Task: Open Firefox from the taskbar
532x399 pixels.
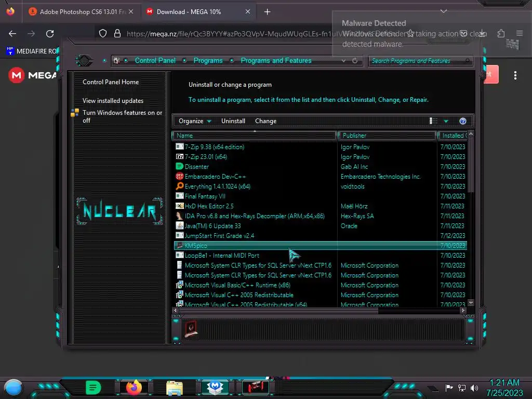Action: 134,388
